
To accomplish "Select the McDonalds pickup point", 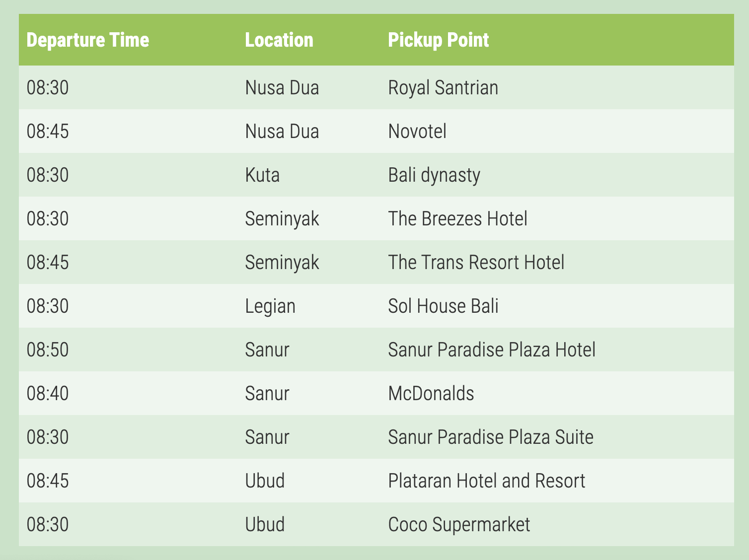I will [431, 394].
